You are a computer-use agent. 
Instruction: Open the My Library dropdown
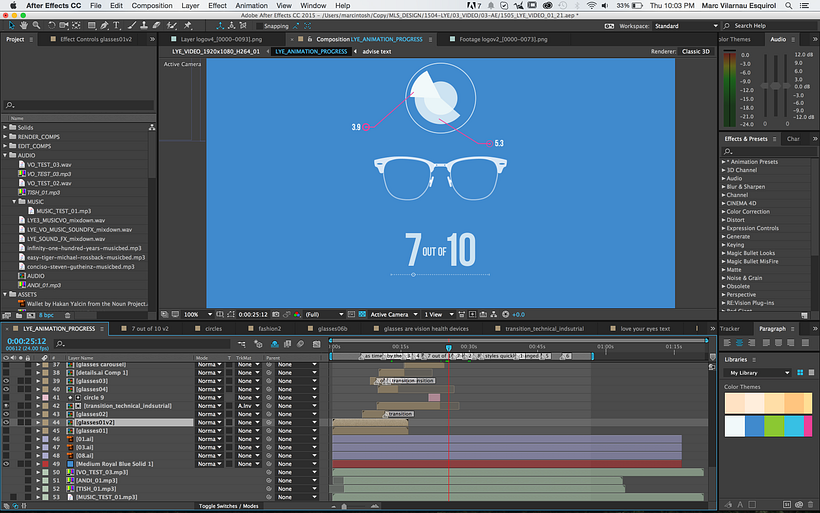click(757, 373)
